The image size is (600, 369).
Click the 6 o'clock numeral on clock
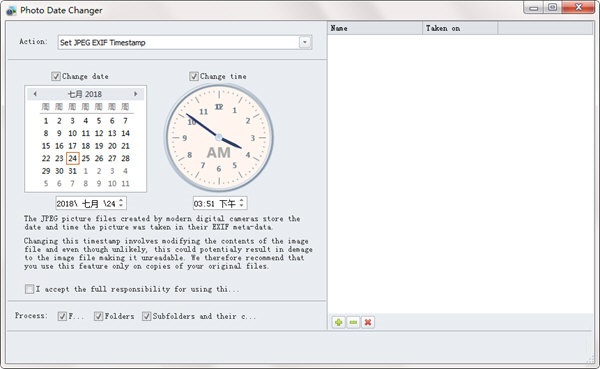pos(218,169)
